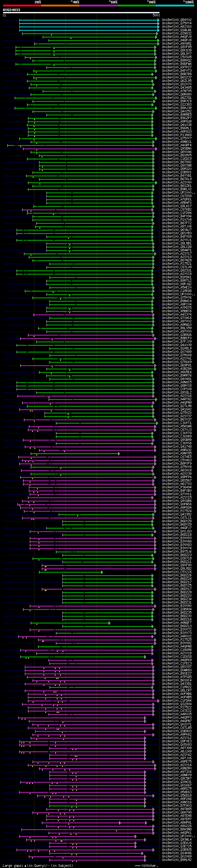Click label UniRef100_C1E6S8
The image size is (197, 868).
[177, 656]
